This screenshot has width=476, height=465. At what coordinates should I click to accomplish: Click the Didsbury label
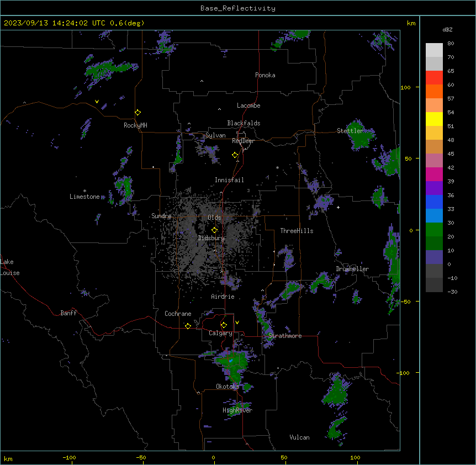coord(211,238)
